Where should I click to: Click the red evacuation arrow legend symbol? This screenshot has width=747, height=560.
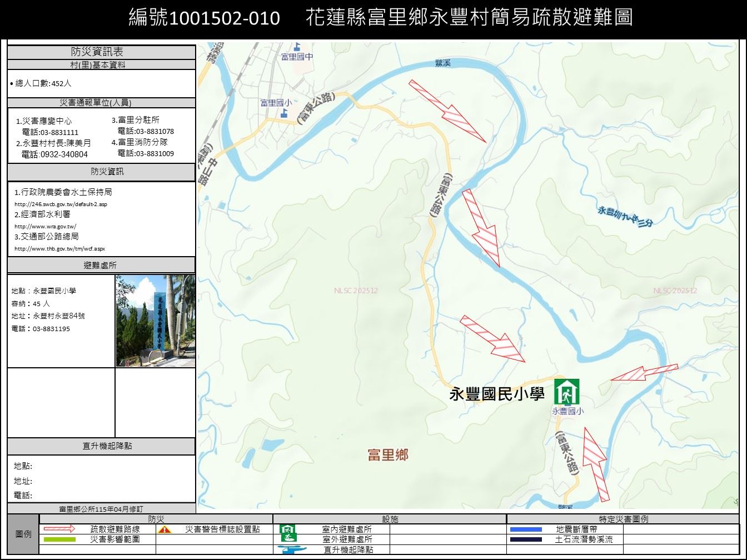pyautogui.click(x=59, y=529)
